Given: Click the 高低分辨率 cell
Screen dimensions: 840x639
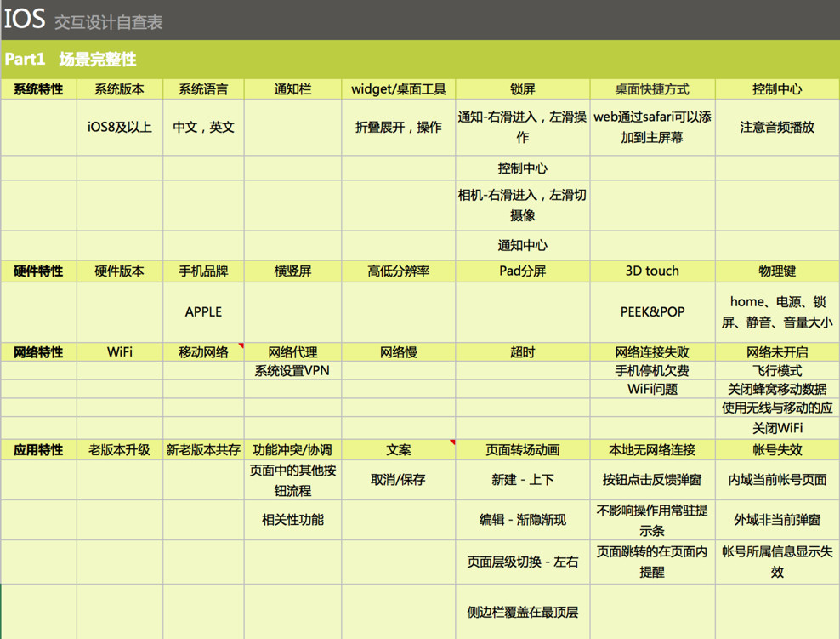Looking at the screenshot, I should (x=399, y=271).
